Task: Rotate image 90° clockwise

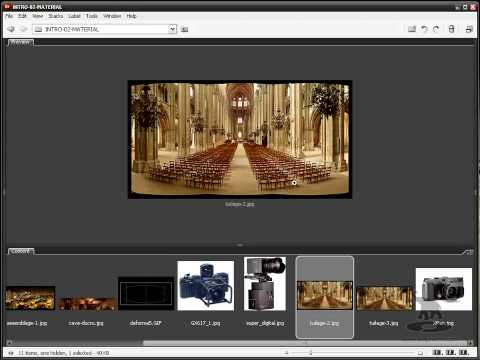Action: coord(436,29)
